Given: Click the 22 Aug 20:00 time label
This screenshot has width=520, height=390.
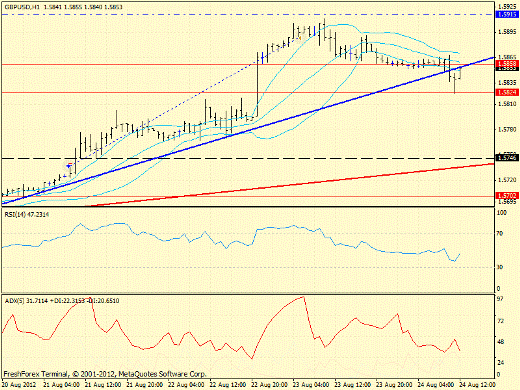Looking at the screenshot, I should pos(270,385).
